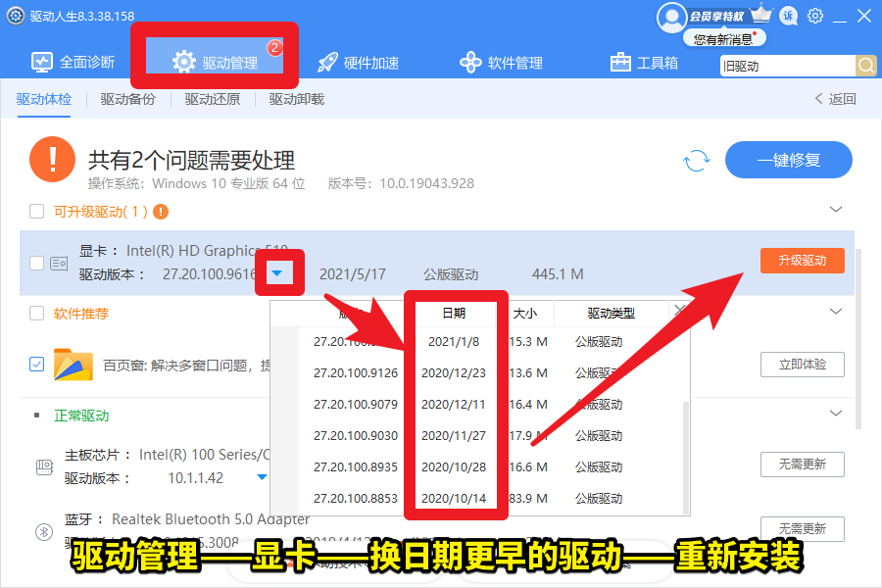Image resolution: width=882 pixels, height=588 pixels.
Task: Open the 全面诊断 tab
Action: click(73, 62)
